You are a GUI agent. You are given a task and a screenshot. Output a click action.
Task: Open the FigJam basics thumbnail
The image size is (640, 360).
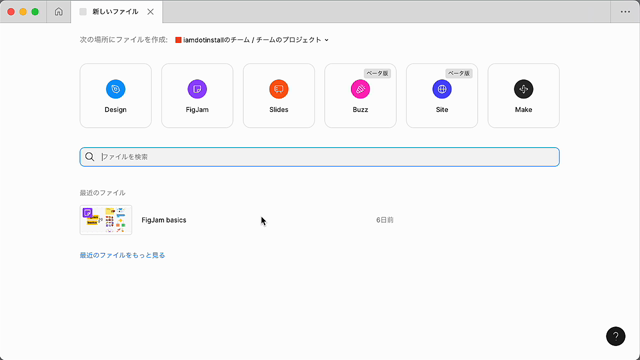point(106,220)
